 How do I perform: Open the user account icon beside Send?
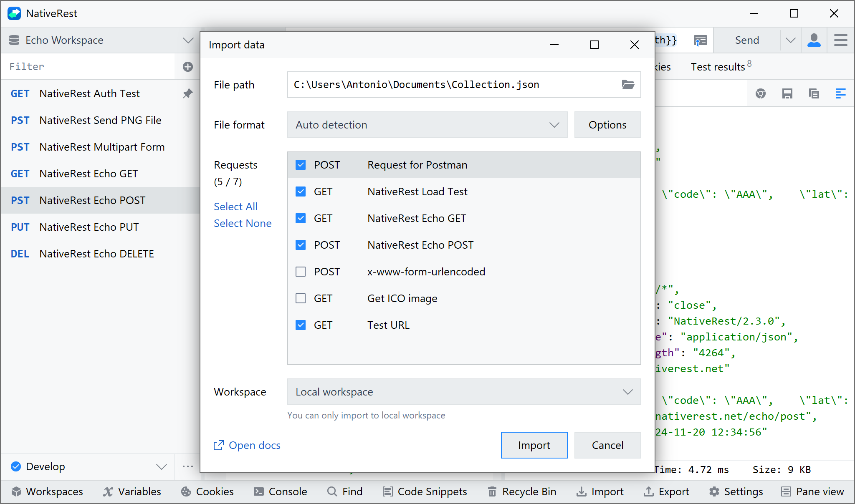coord(814,40)
